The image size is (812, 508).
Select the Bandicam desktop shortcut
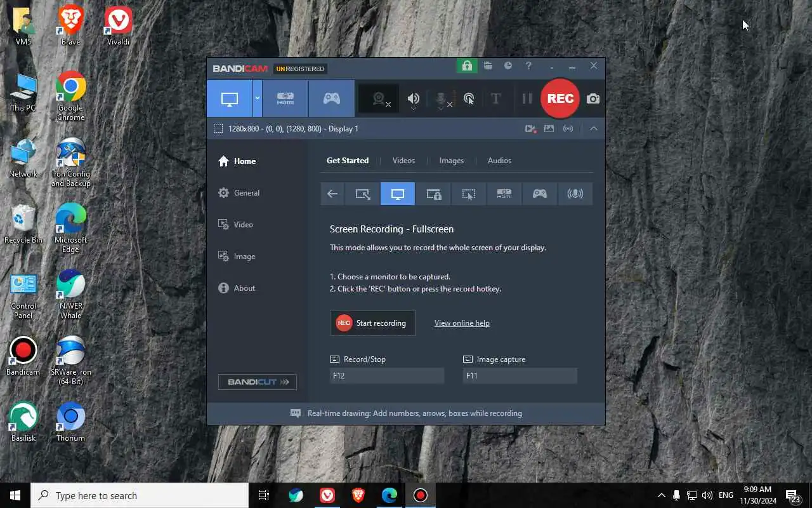23,357
